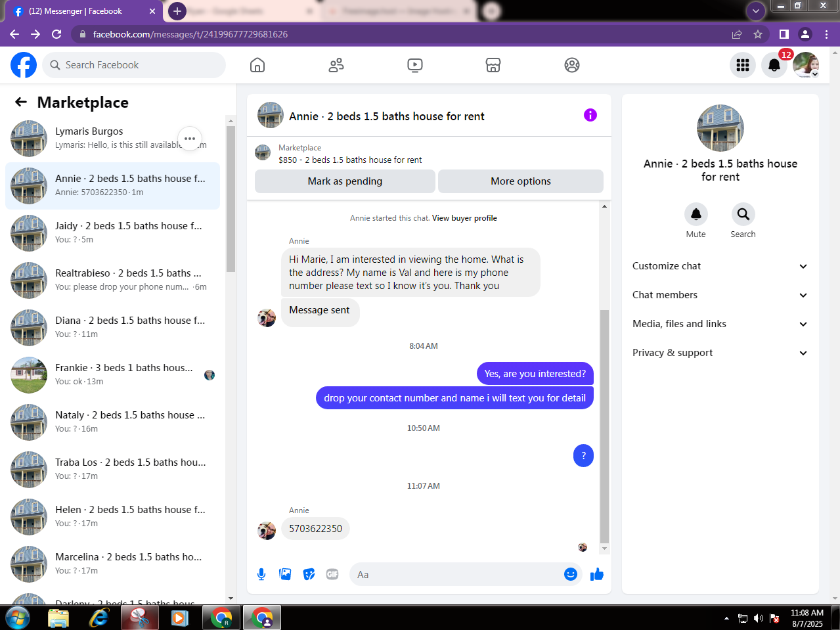Open the Diana conversation

tap(113, 328)
